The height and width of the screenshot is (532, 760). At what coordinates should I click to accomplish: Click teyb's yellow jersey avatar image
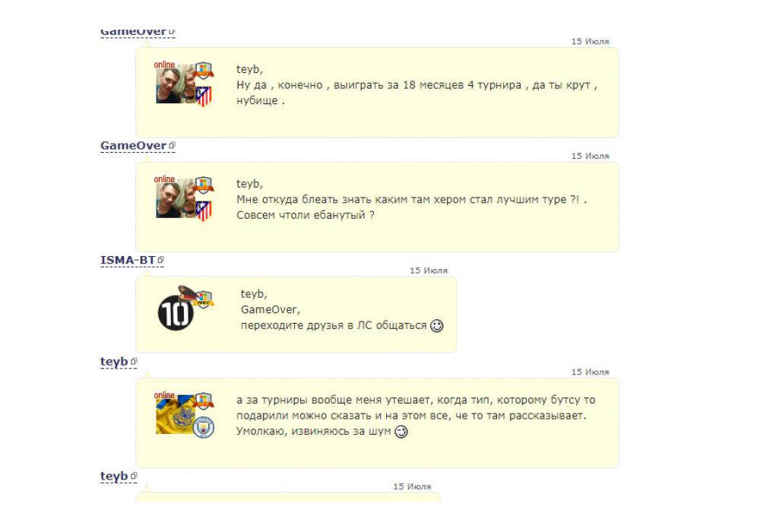(x=176, y=415)
